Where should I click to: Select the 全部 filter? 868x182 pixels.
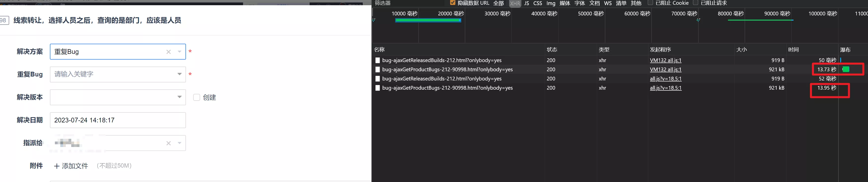click(x=498, y=3)
